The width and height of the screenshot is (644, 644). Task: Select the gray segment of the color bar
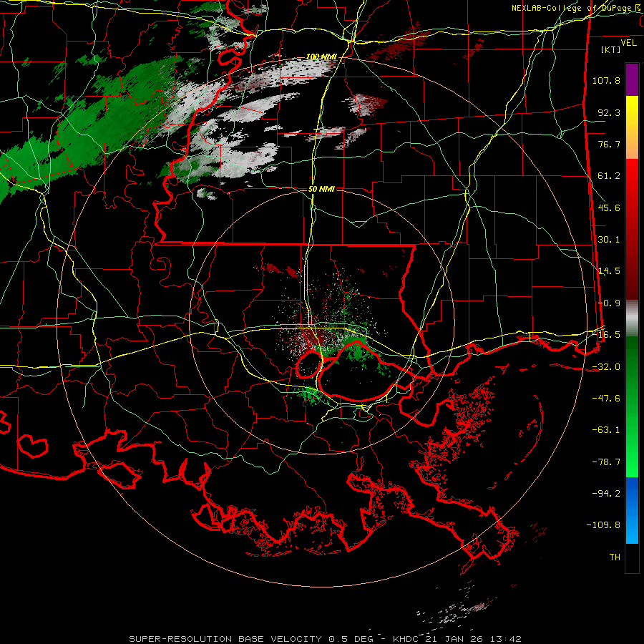[632, 318]
